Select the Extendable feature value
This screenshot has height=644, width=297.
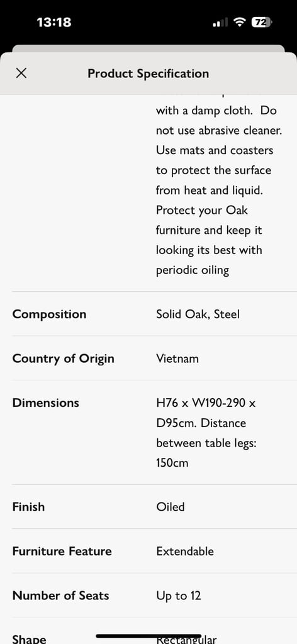[185, 551]
